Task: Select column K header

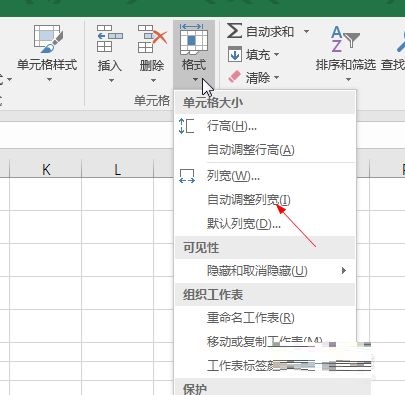Action: [46, 169]
